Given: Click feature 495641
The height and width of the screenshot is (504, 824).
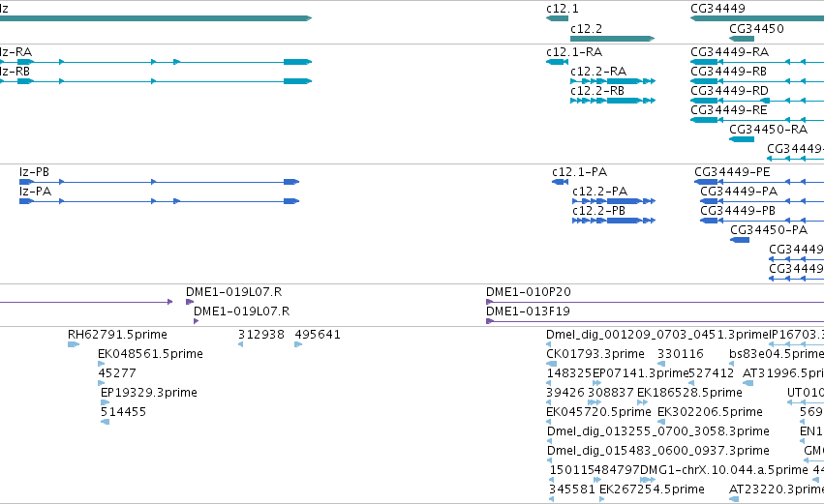Looking at the screenshot, I should tap(298, 344).
